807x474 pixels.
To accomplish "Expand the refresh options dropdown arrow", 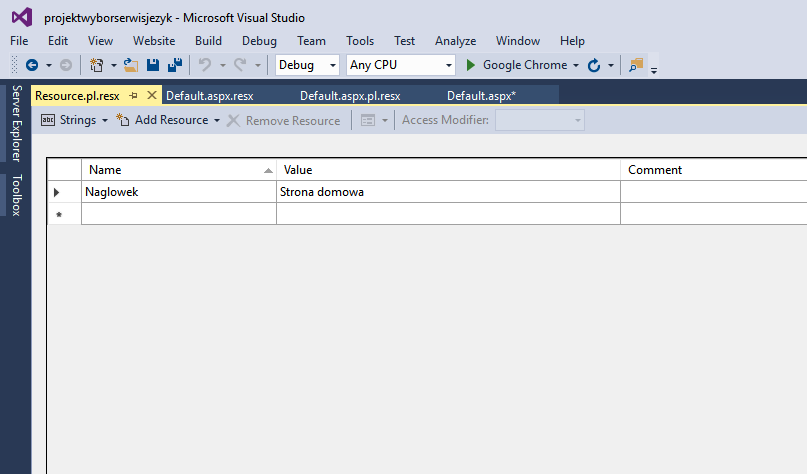I will (611, 65).
